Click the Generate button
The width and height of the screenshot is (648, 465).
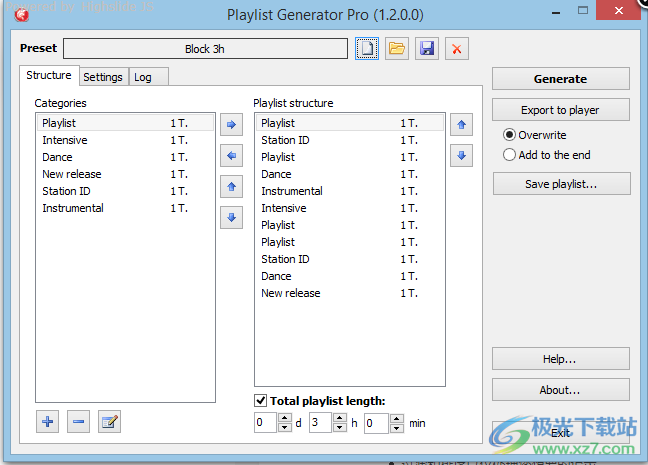pyautogui.click(x=561, y=79)
